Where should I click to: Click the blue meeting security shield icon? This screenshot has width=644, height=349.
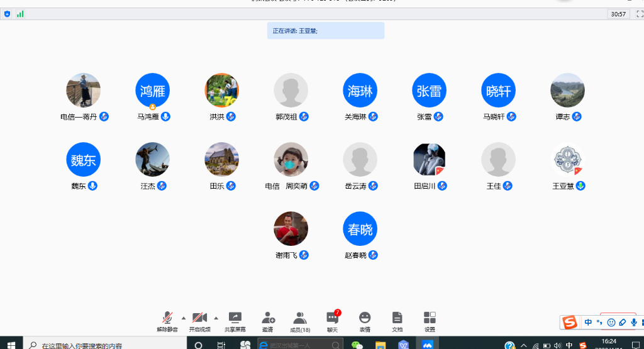8,14
